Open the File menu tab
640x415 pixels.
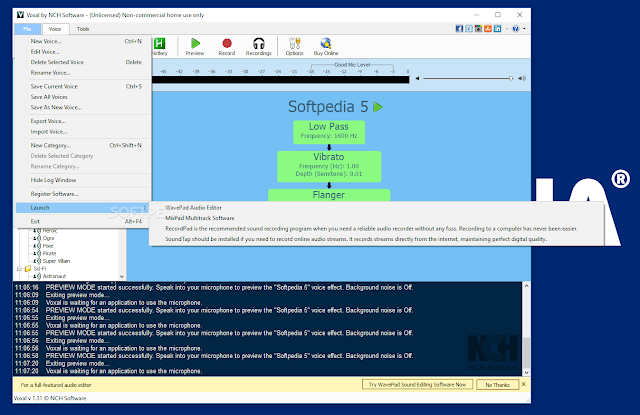(27, 29)
